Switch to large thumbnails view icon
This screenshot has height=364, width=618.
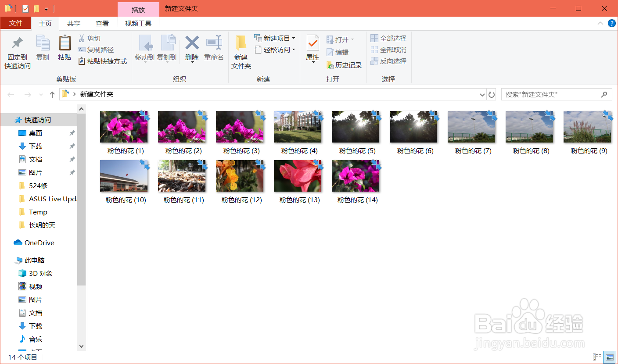click(x=609, y=357)
